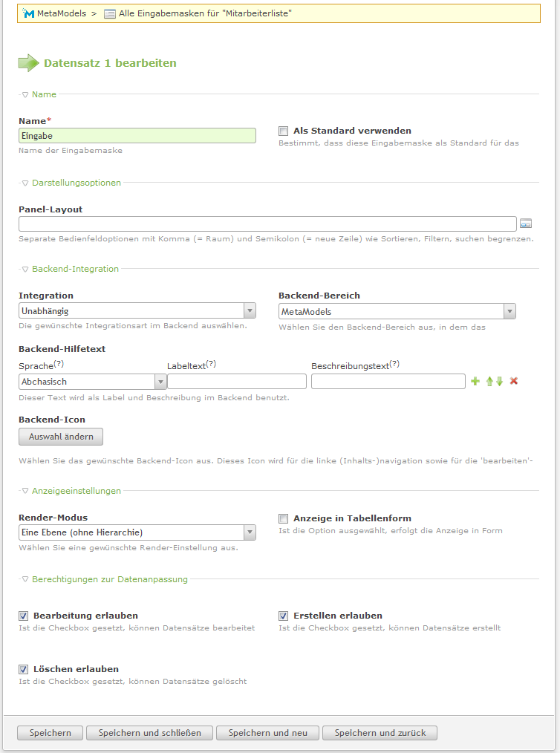This screenshot has width=560, height=753.
Task: Open the Panel-Layout wizard icon
Action: point(526,224)
